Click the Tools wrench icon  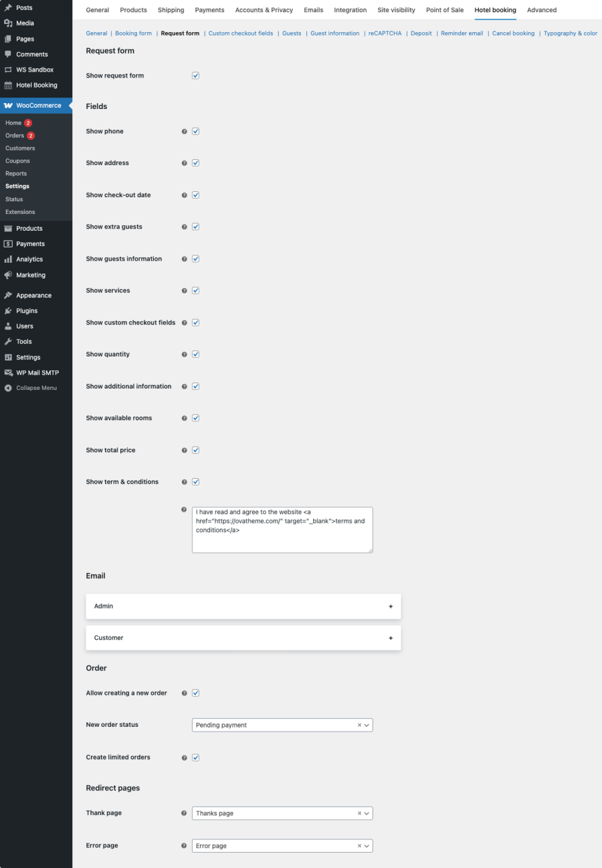(x=8, y=342)
